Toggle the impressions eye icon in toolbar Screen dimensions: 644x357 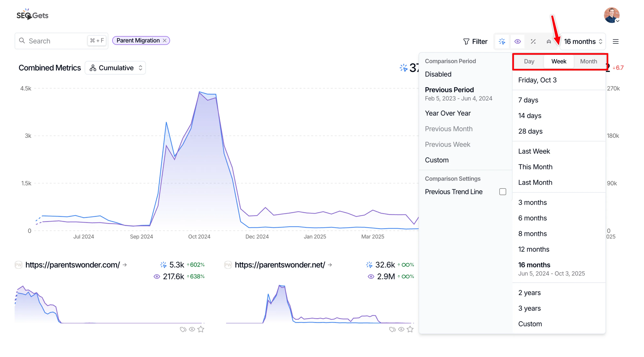coord(517,42)
